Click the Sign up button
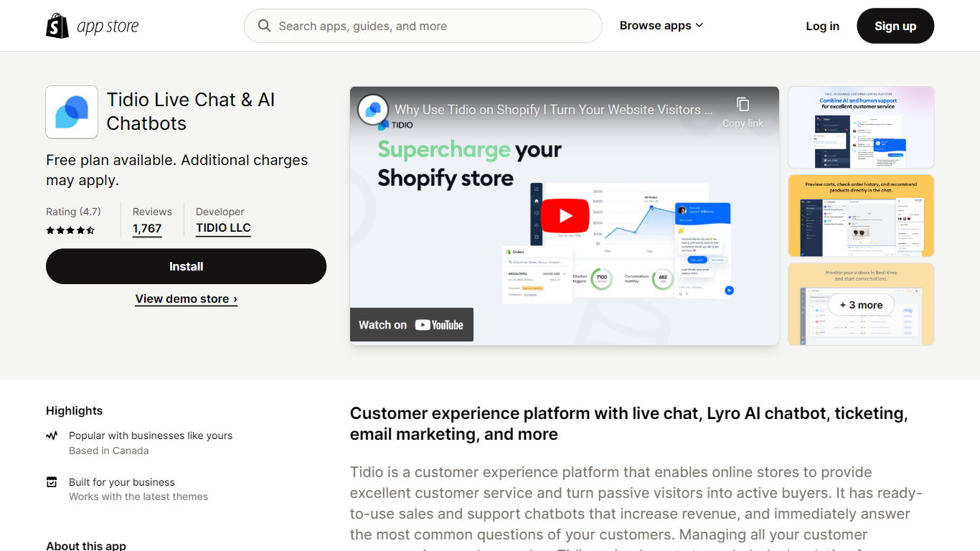The height and width of the screenshot is (551, 980). pyautogui.click(x=895, y=26)
